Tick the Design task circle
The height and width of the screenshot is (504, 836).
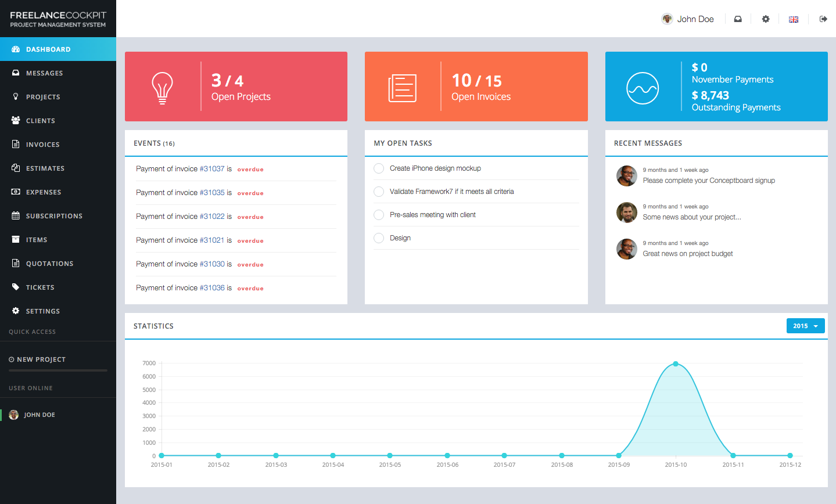[379, 238]
